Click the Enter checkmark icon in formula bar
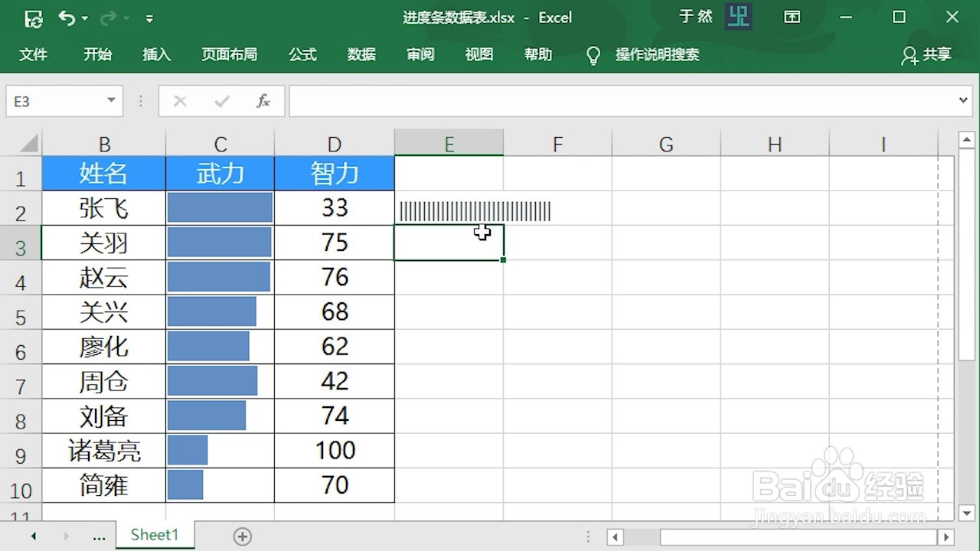 [x=221, y=100]
